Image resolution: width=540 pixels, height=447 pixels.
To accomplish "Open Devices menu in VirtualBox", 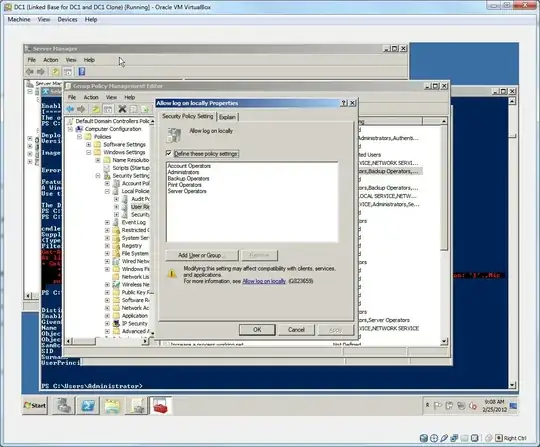I will click(68, 20).
